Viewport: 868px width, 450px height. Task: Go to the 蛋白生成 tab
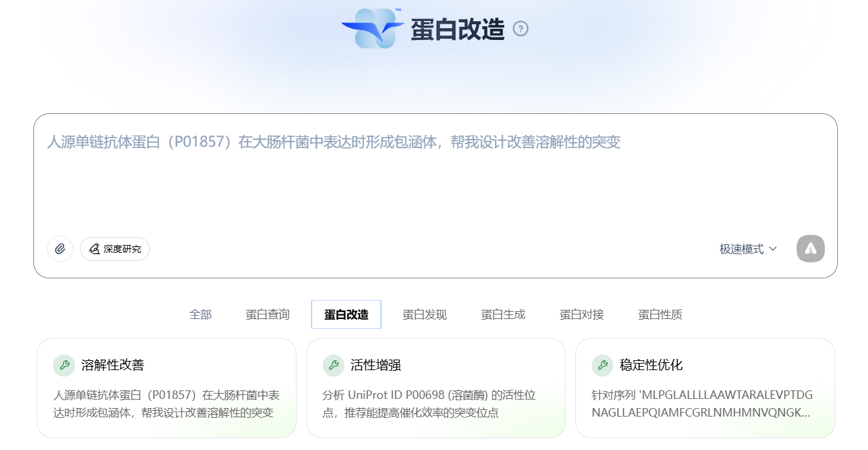[x=503, y=314]
